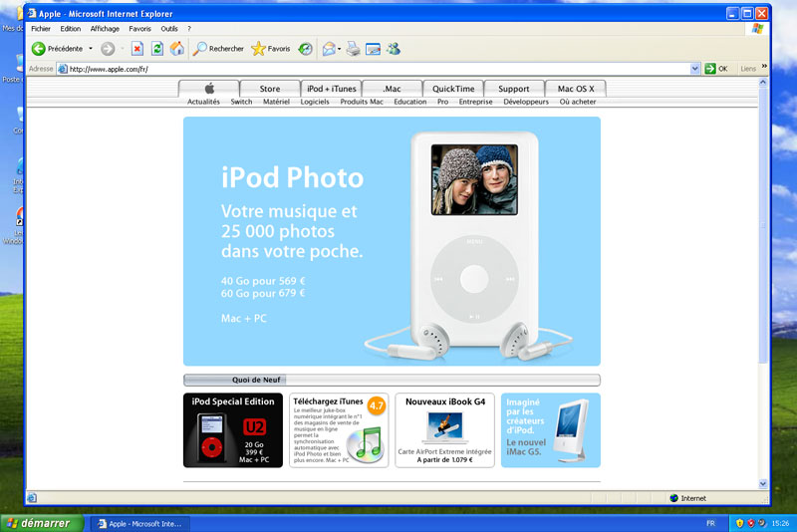Image resolution: width=797 pixels, height=532 pixels.
Task: Click the Apple logo tab
Action: 209,89
